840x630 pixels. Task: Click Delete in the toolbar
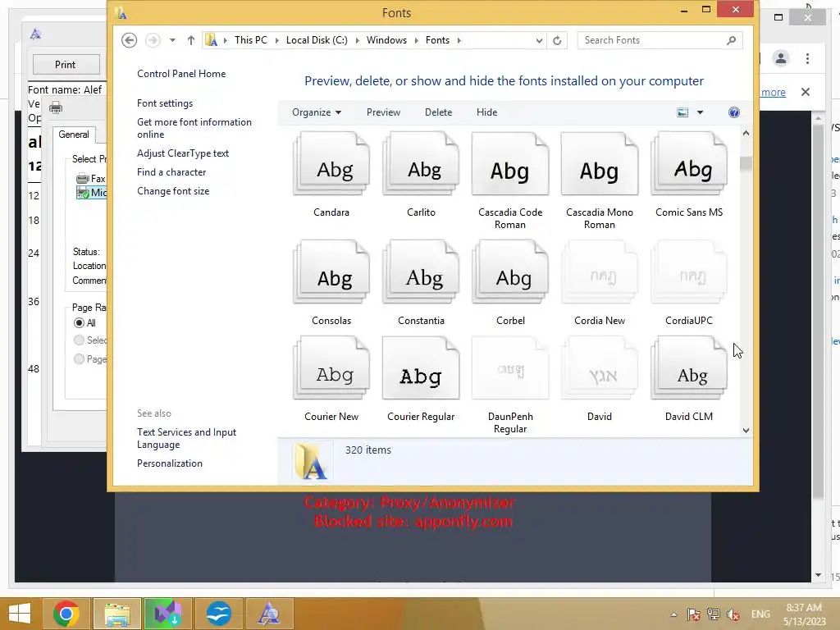438,112
